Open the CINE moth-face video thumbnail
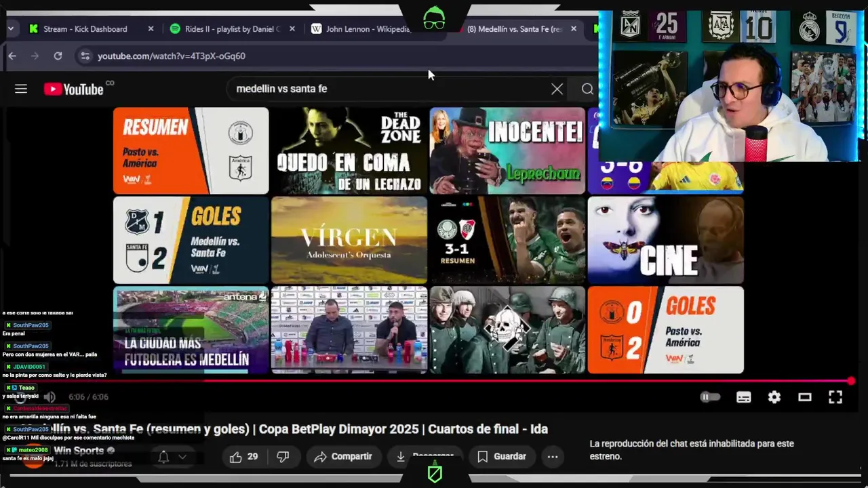 click(x=666, y=240)
